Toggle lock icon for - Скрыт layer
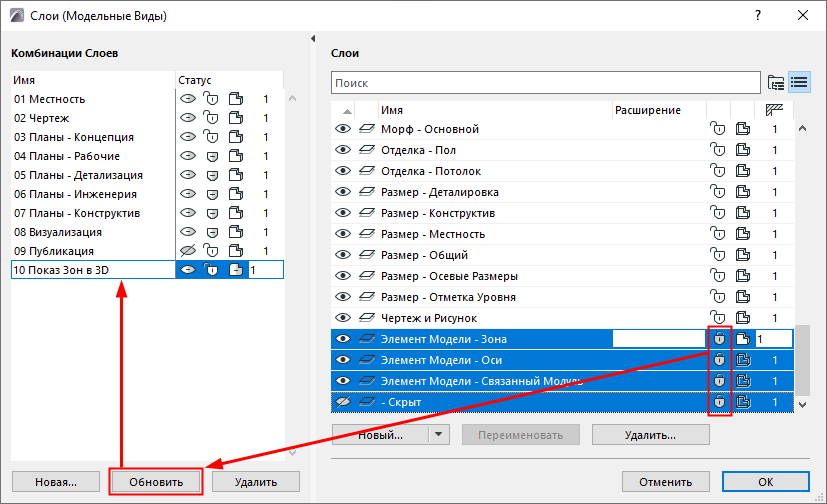This screenshot has width=827, height=504. point(719,402)
